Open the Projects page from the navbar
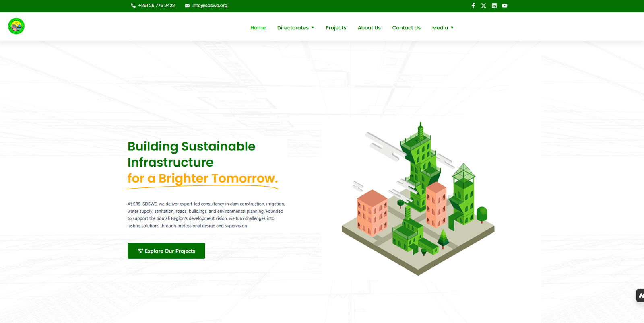The height and width of the screenshot is (323, 644). click(x=336, y=28)
